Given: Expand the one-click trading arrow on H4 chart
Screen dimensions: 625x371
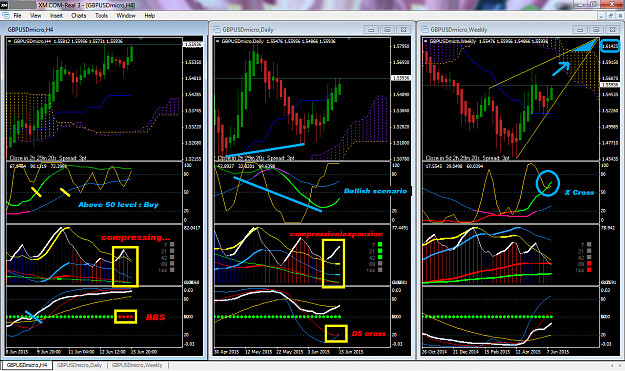Looking at the screenshot, I should [10, 41].
